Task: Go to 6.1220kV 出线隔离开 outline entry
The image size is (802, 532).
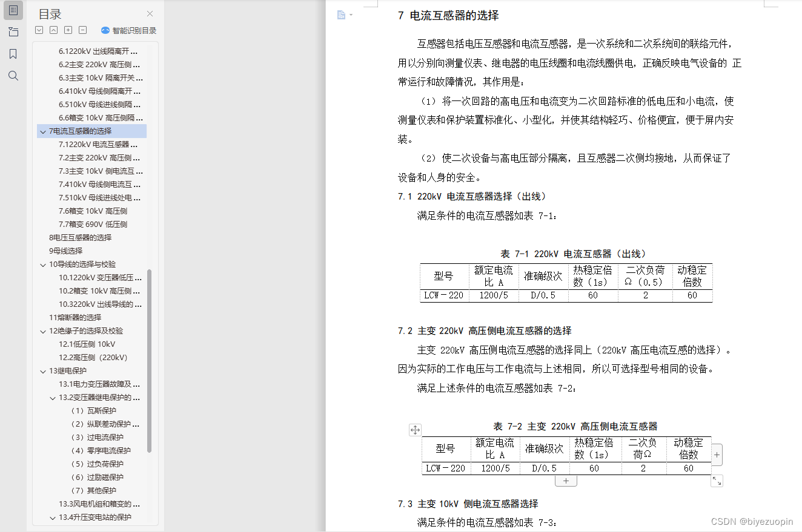Action: tap(98, 51)
